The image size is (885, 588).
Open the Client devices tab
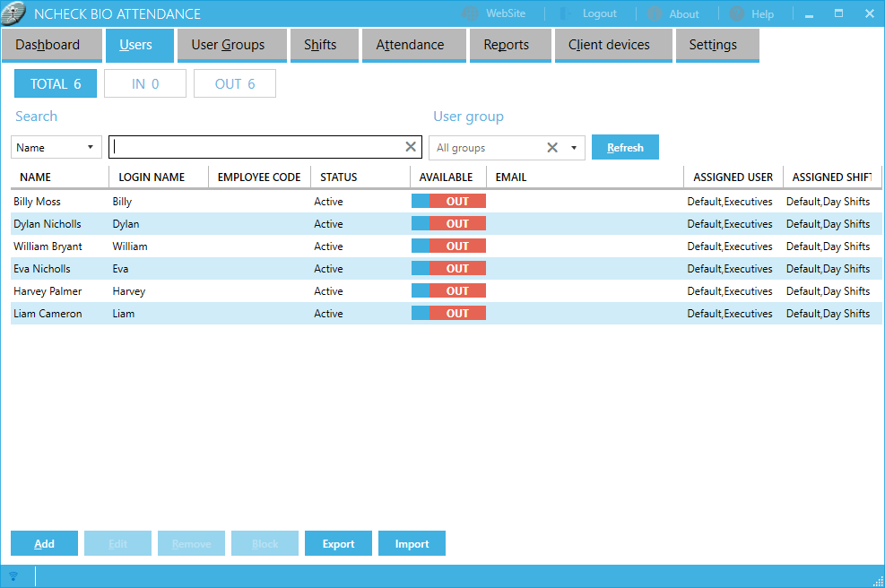click(x=609, y=45)
